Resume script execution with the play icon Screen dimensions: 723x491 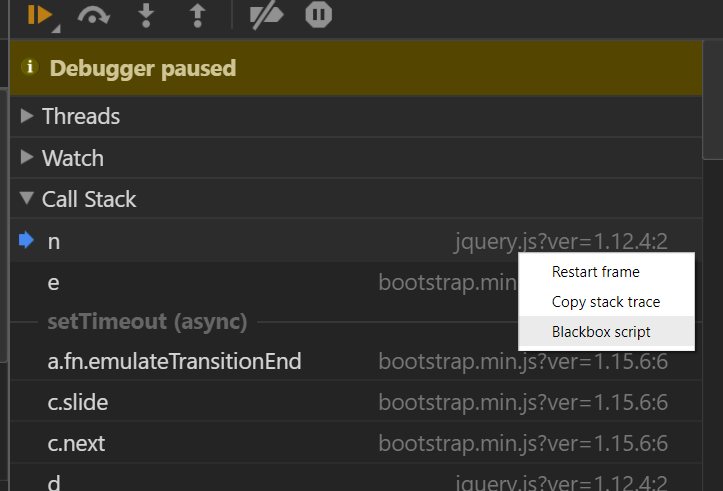40,15
